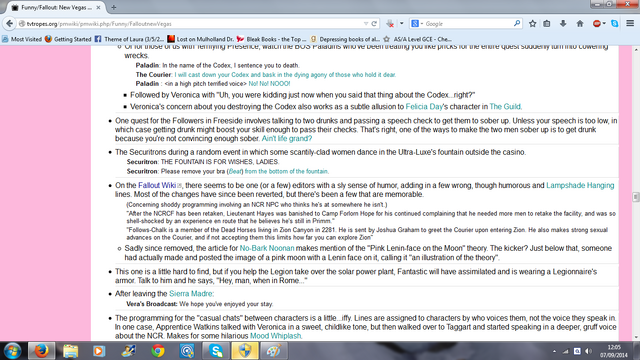Open the Lost on Mulholland Dr. bookmark
The width and height of the screenshot is (640, 360).
click(x=201, y=39)
